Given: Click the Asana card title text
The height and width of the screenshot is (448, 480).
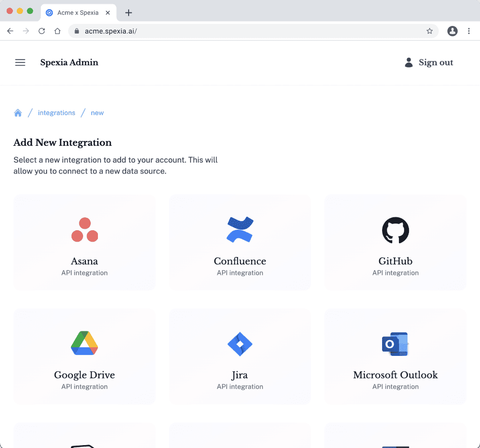Looking at the screenshot, I should click(x=84, y=261).
